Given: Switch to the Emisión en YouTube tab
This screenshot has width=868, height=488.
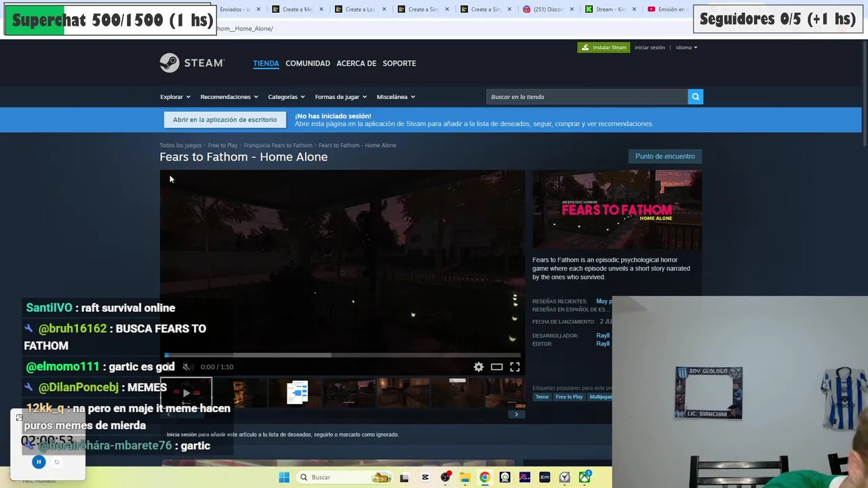Looking at the screenshot, I should 668,9.
